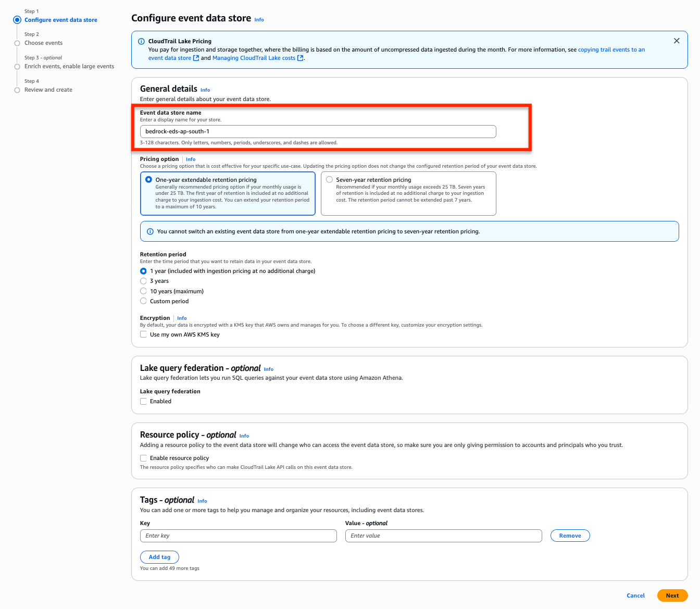
Task: Click Info beside Configure event data store heading
Action: [259, 19]
